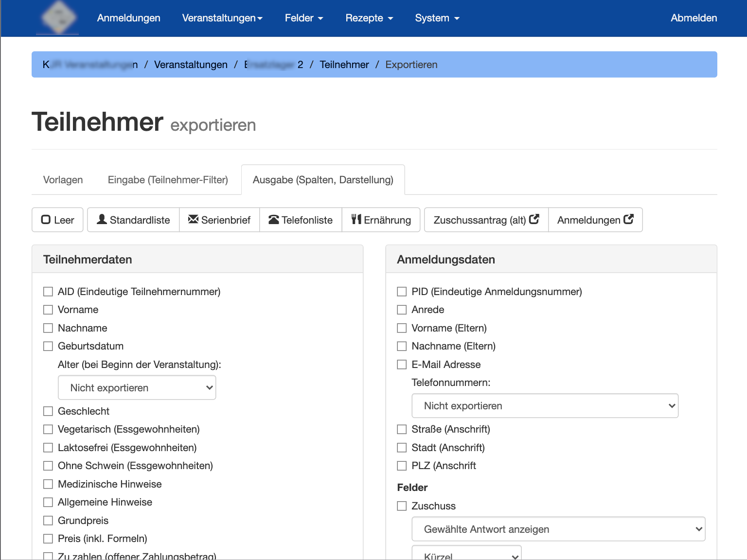Select the empty square icon on Leer
The height and width of the screenshot is (560, 747).
click(46, 220)
